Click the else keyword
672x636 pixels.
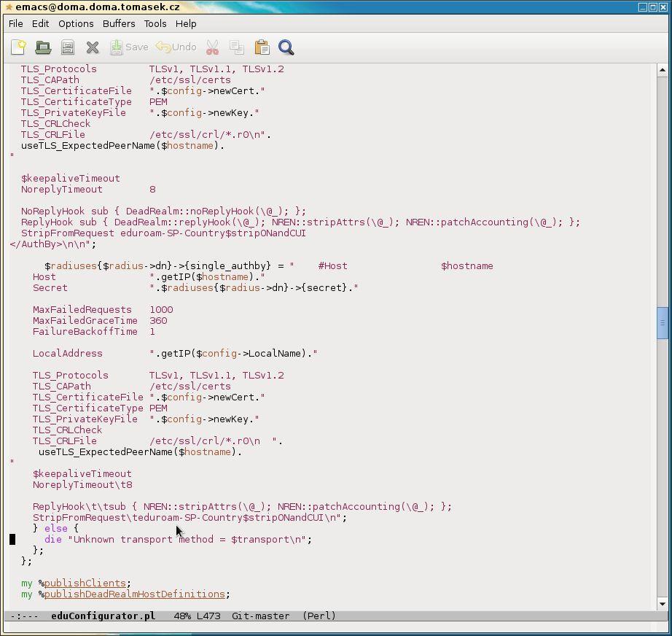(56, 528)
